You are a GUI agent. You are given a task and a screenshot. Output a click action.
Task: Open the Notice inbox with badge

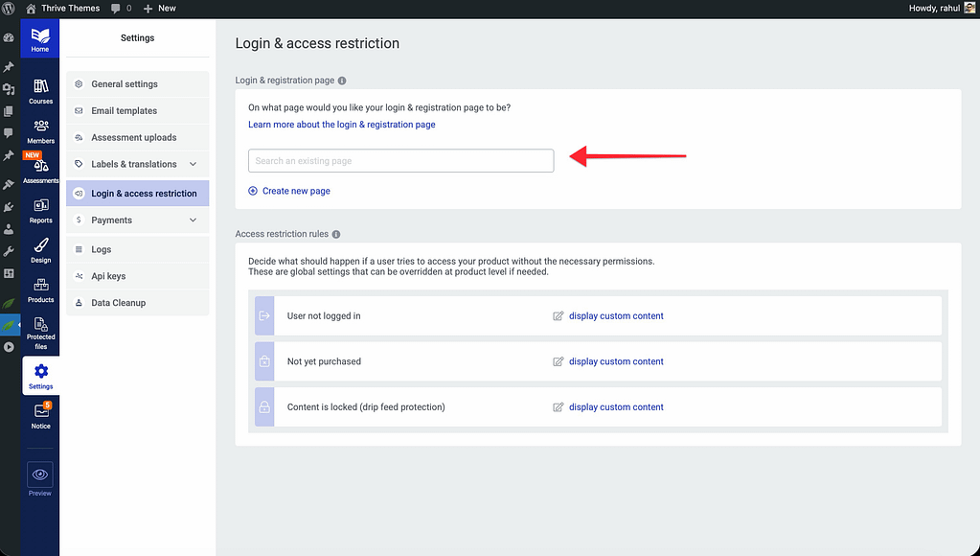pyautogui.click(x=40, y=415)
